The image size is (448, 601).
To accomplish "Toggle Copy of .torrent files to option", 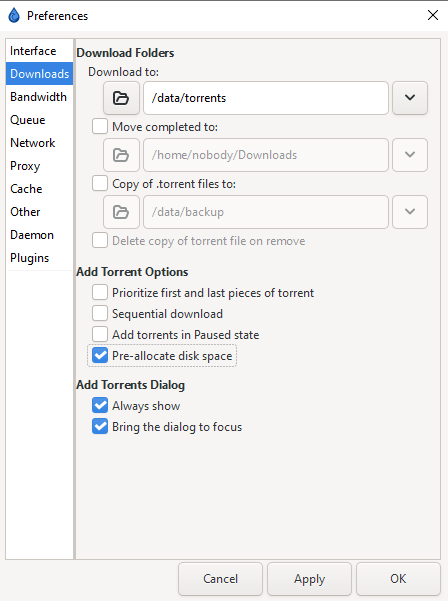I will 100,184.
